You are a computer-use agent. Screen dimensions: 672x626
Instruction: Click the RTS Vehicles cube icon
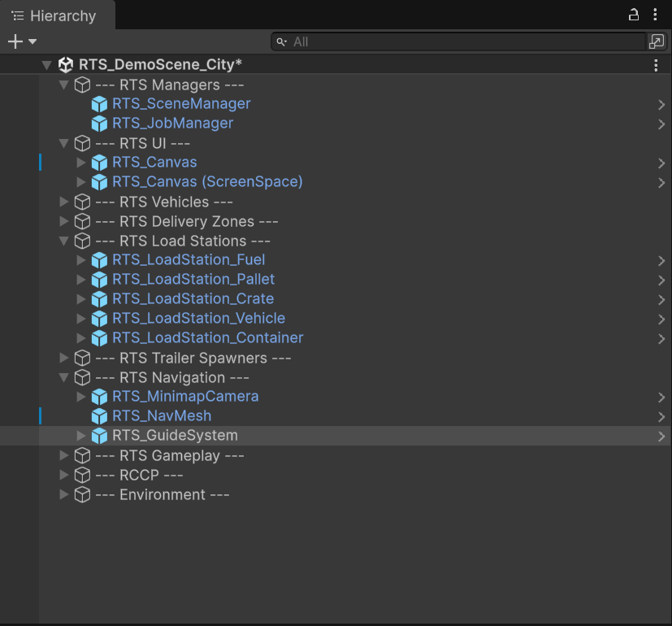[82, 202]
